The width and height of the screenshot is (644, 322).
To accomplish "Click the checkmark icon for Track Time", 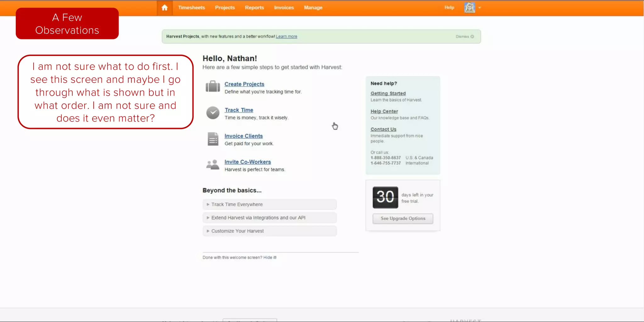I will coord(213,113).
